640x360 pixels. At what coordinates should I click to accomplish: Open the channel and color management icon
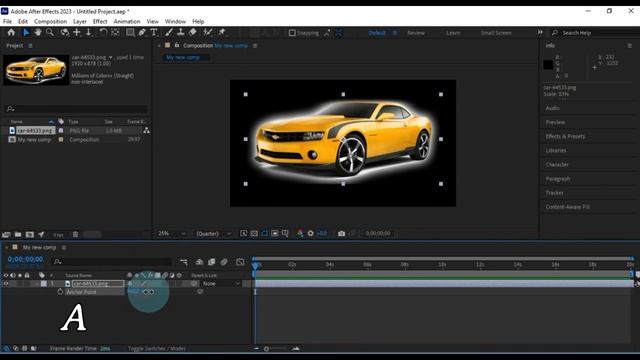tap(300, 233)
